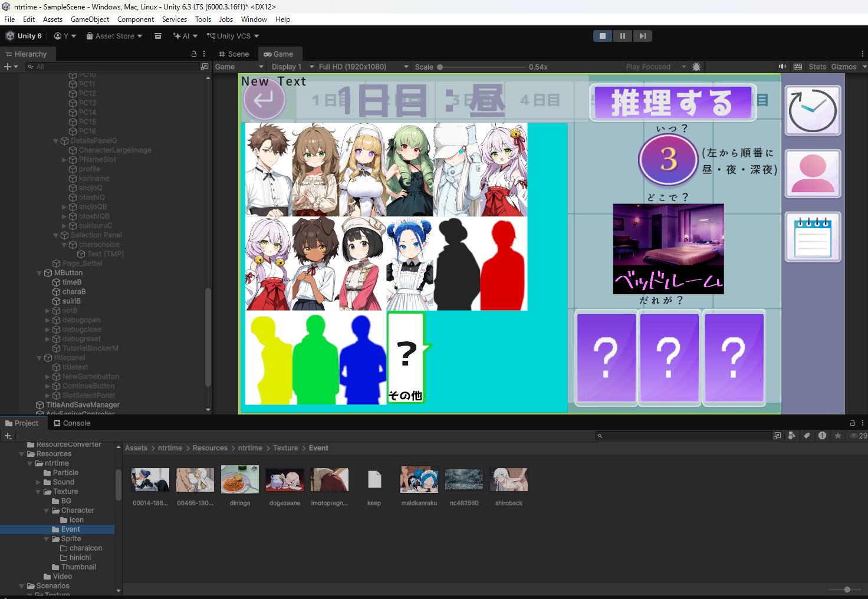Click the in-game back arrow button
This screenshot has height=599, width=868.
265,100
